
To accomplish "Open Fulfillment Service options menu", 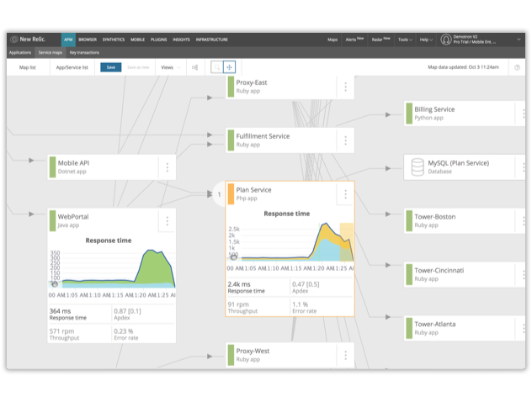I will 345,140.
